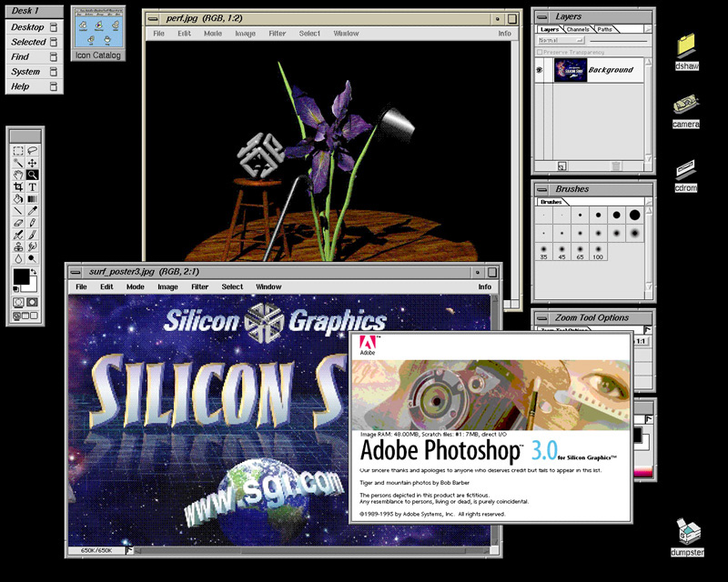Swap foreground and background colors arrow
The image size is (728, 582).
coord(34,272)
